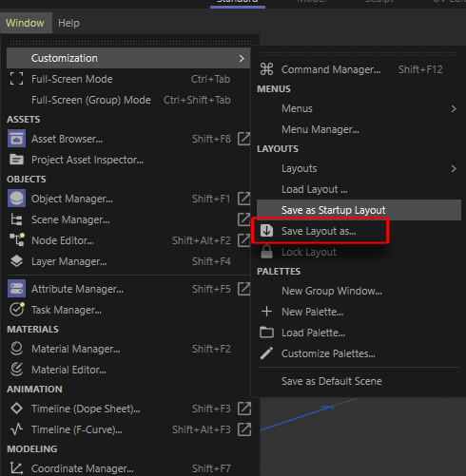Click the Customize Palettes pencil icon

[x=266, y=353]
